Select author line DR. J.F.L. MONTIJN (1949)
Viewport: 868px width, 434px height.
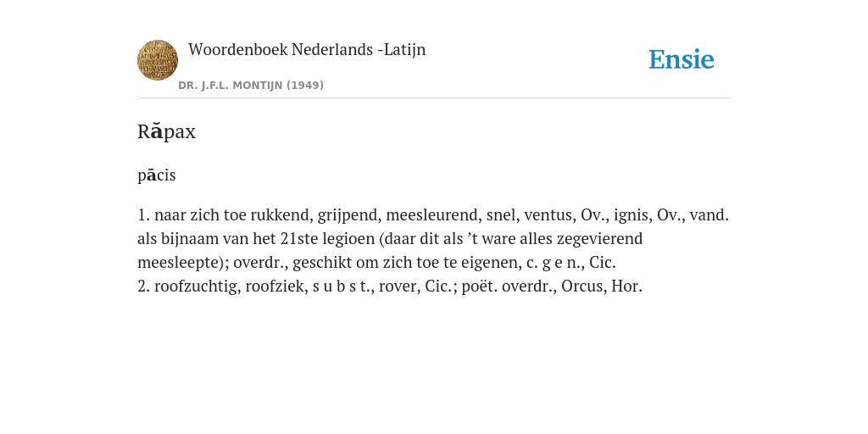pyautogui.click(x=251, y=86)
